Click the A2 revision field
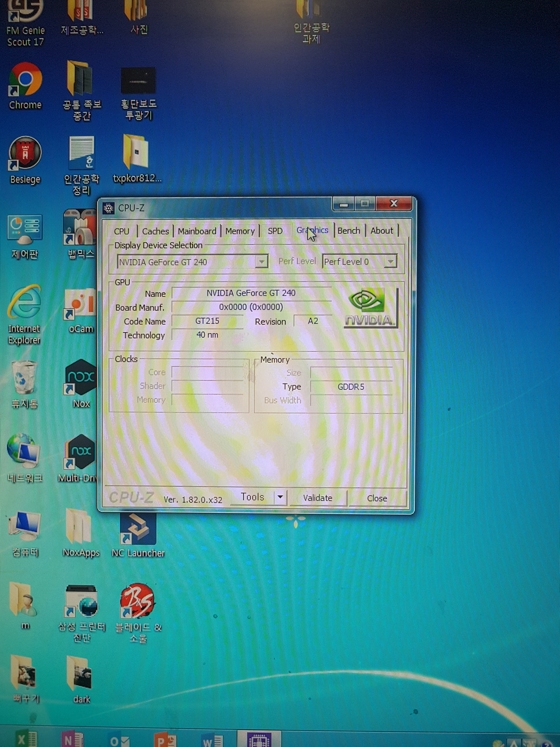 tap(313, 321)
